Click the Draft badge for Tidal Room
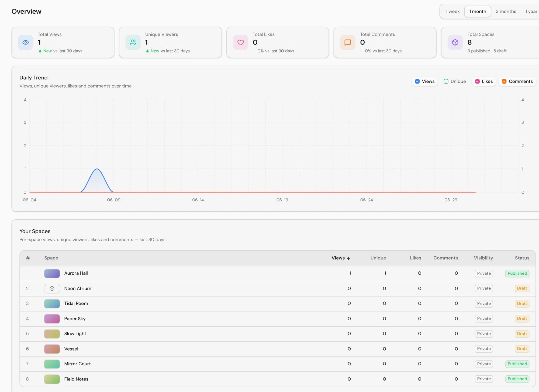539x392 pixels. (x=522, y=304)
